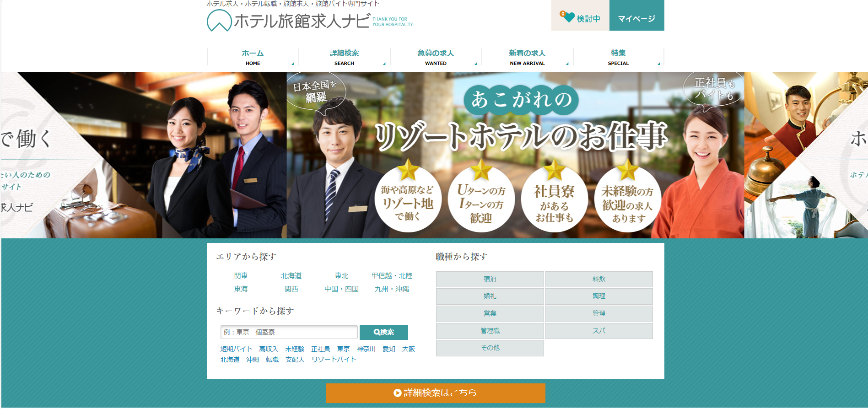Open the 詳細検索 SEARCH menu item

coord(344,57)
